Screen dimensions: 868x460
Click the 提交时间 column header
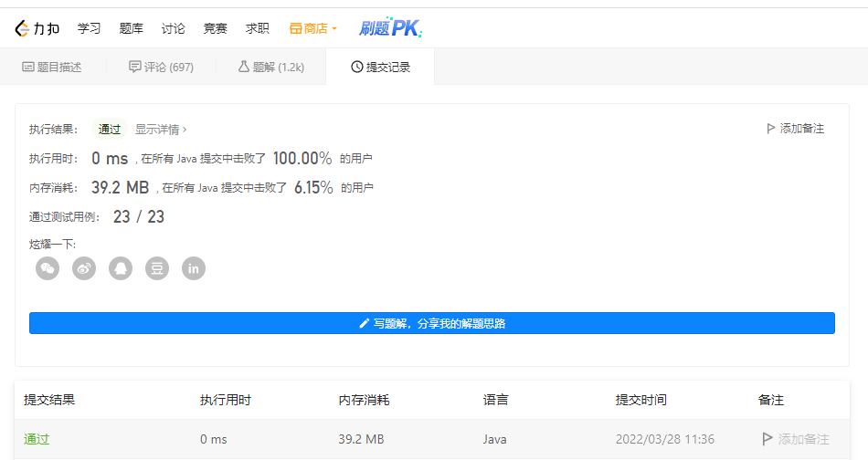click(x=641, y=400)
